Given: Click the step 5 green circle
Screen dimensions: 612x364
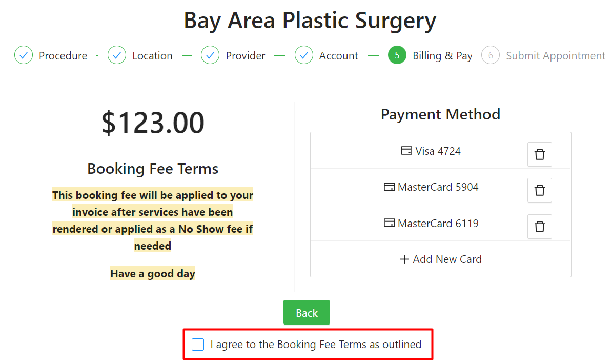Looking at the screenshot, I should pos(397,55).
